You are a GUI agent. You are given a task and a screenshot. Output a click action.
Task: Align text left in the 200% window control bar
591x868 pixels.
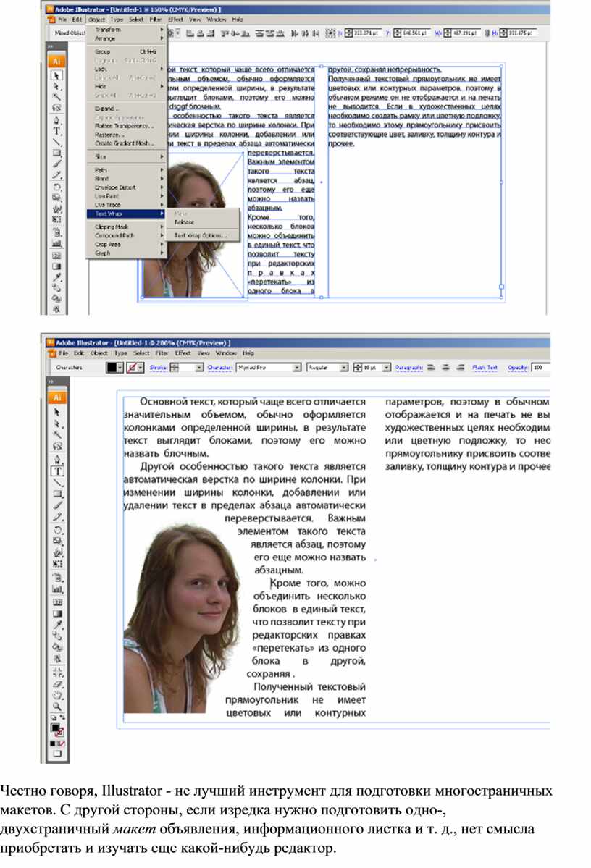(x=431, y=368)
